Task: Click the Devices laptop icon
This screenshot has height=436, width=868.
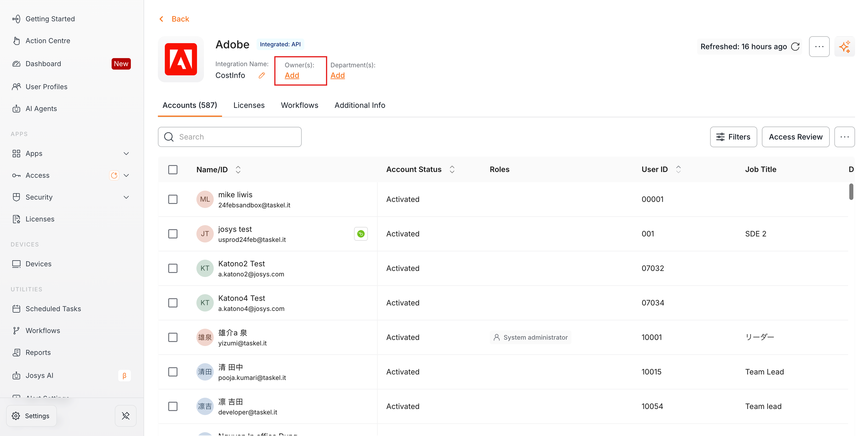Action: [x=16, y=264]
